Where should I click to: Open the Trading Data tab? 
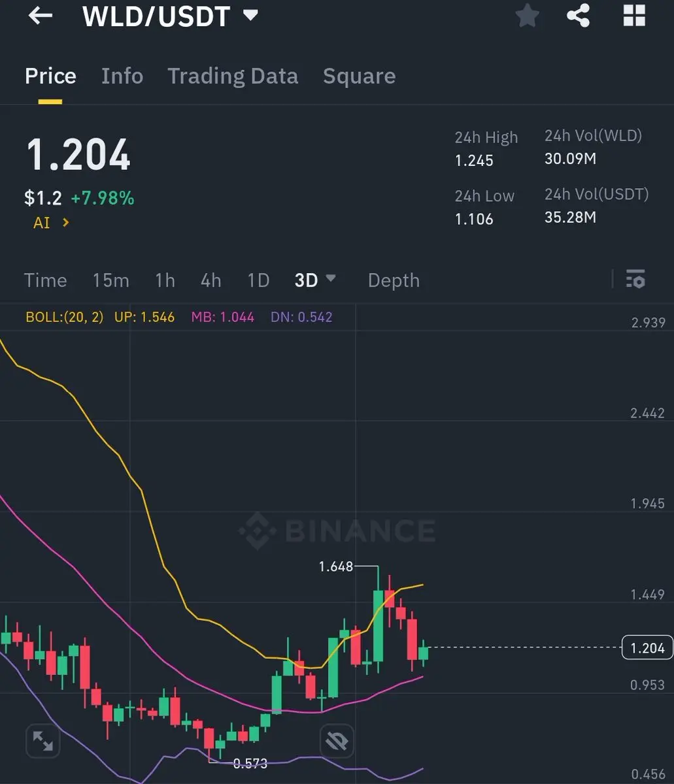(233, 76)
